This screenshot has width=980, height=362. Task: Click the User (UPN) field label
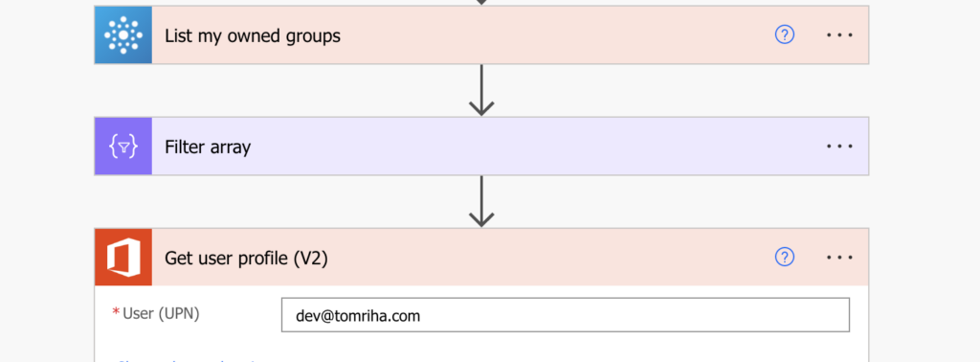tap(161, 313)
